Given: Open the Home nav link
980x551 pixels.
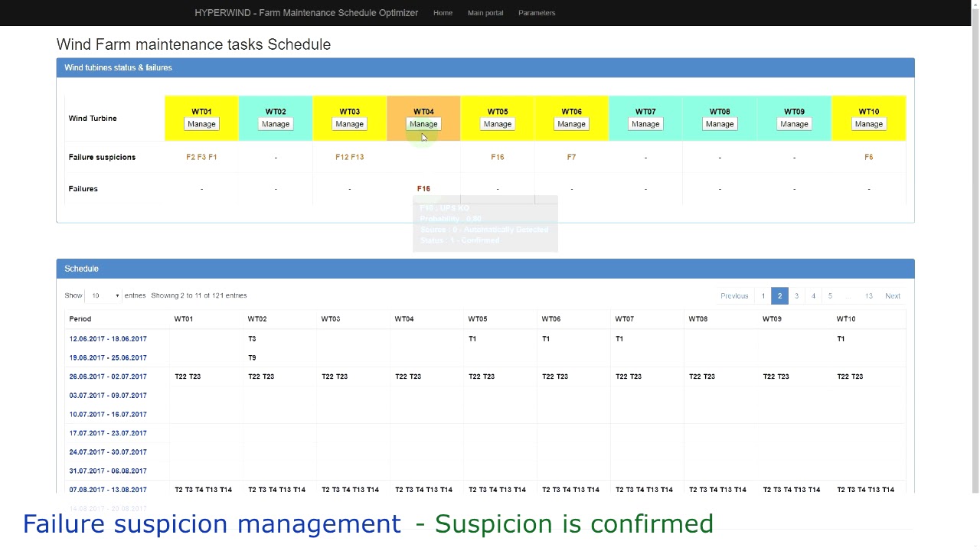Looking at the screenshot, I should pos(443,13).
